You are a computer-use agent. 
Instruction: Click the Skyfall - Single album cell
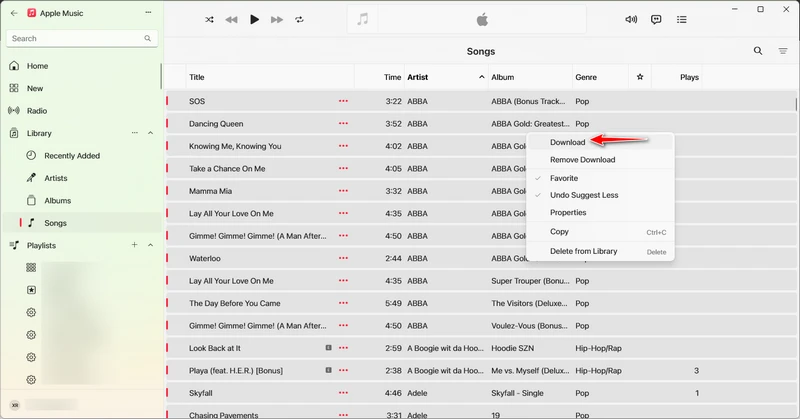coord(517,393)
